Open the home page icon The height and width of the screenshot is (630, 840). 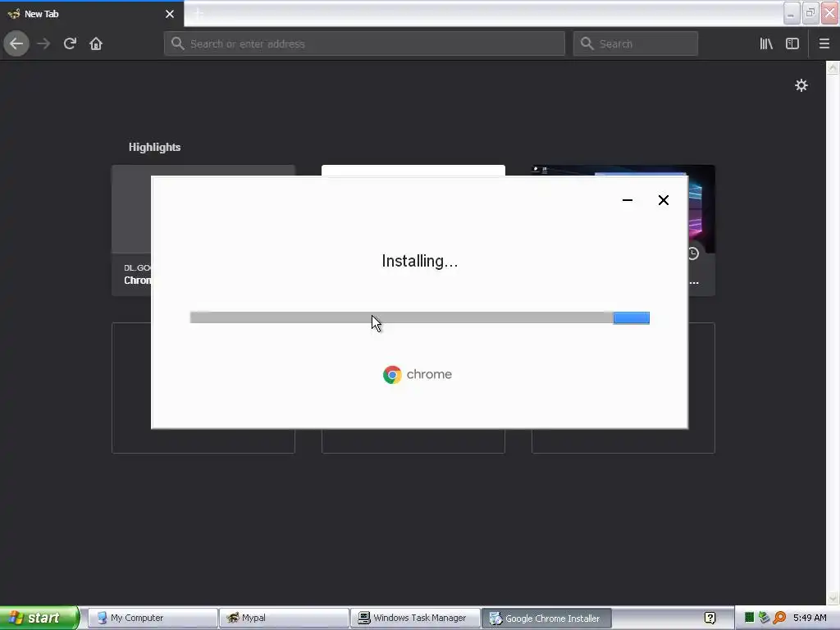(96, 43)
